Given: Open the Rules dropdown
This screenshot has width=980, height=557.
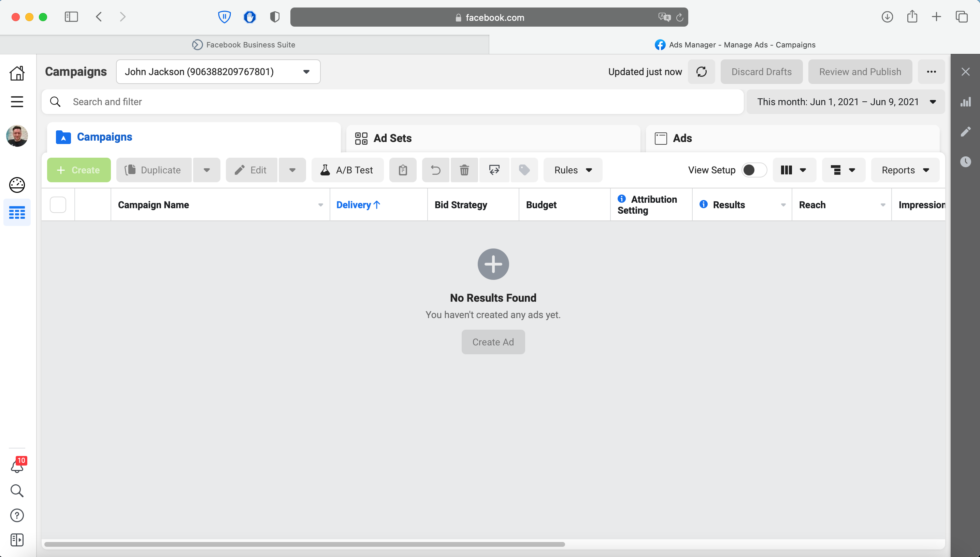Looking at the screenshot, I should point(573,170).
